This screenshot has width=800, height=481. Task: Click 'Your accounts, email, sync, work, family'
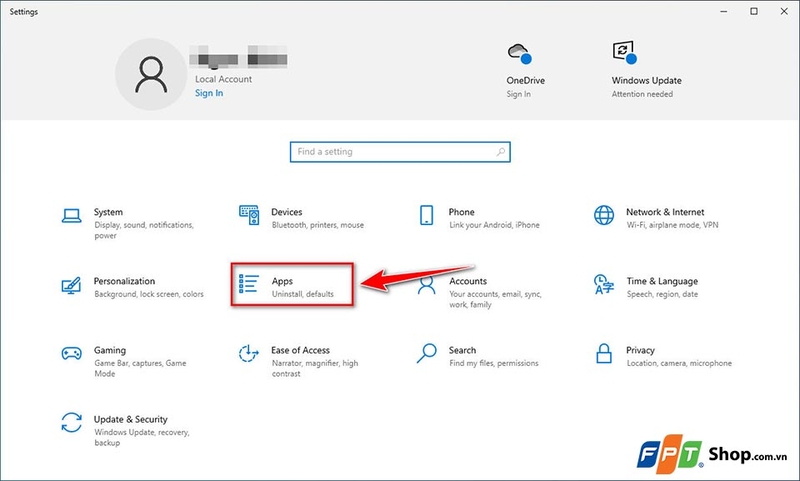[x=495, y=299]
